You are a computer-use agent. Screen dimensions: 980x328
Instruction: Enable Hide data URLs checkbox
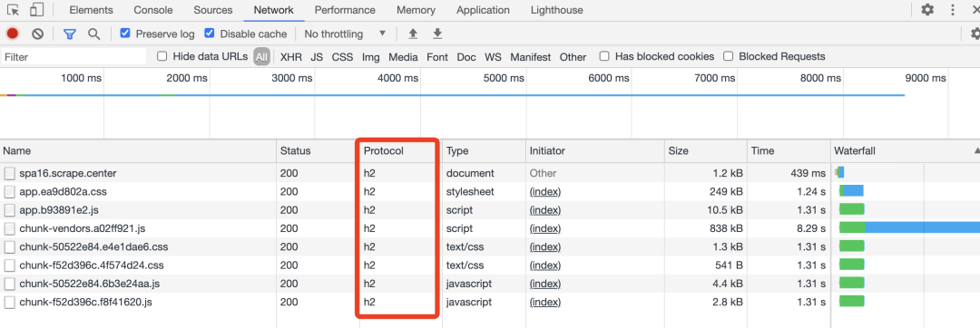click(x=162, y=56)
